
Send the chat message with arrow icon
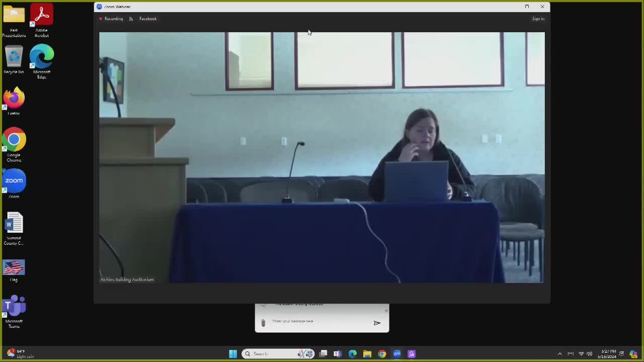click(x=377, y=323)
